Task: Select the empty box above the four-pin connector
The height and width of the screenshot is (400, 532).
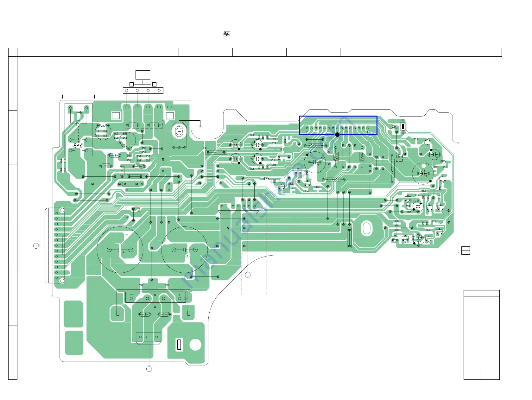Action: 143,75
